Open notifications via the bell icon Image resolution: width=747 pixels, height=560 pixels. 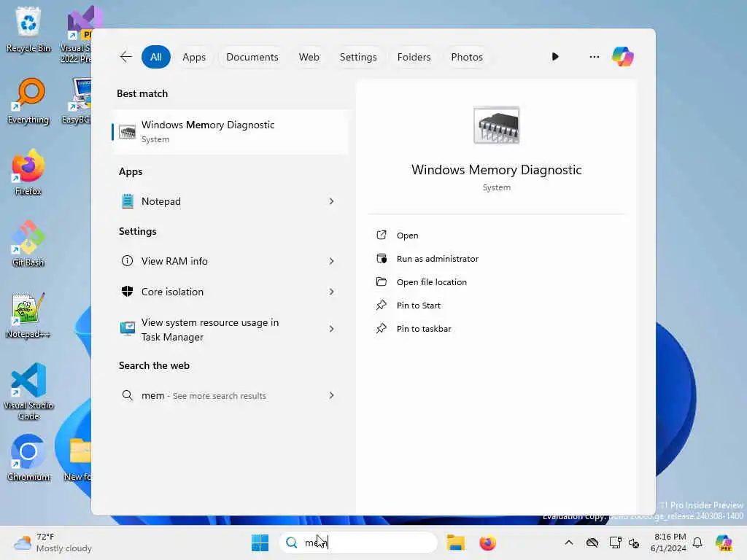[697, 542]
